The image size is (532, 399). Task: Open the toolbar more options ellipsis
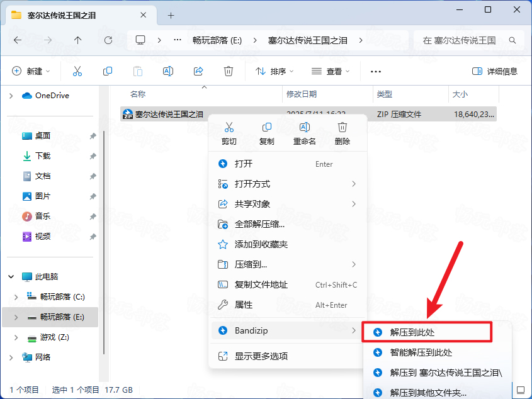pyautogui.click(x=376, y=71)
